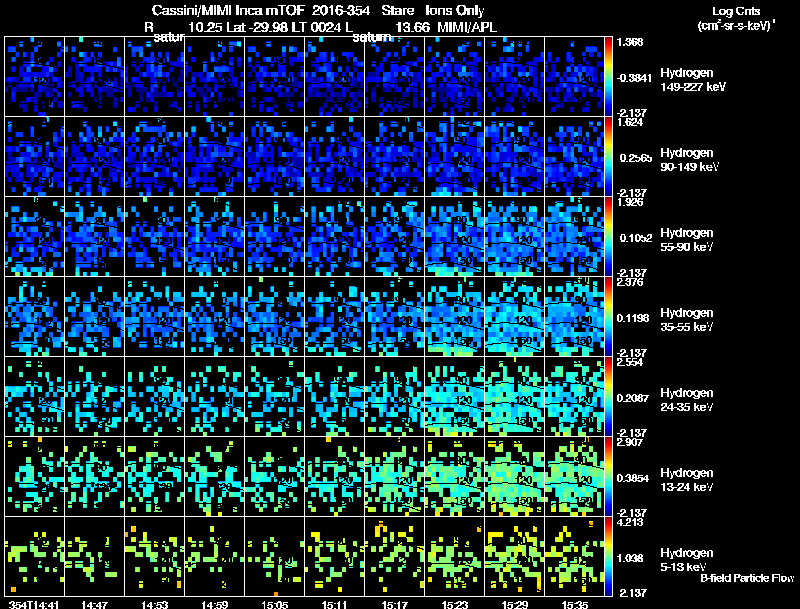Select the Hydrogen 149-227 keV panel at 15:35
This screenshot has width=800, height=609.
pos(574,77)
